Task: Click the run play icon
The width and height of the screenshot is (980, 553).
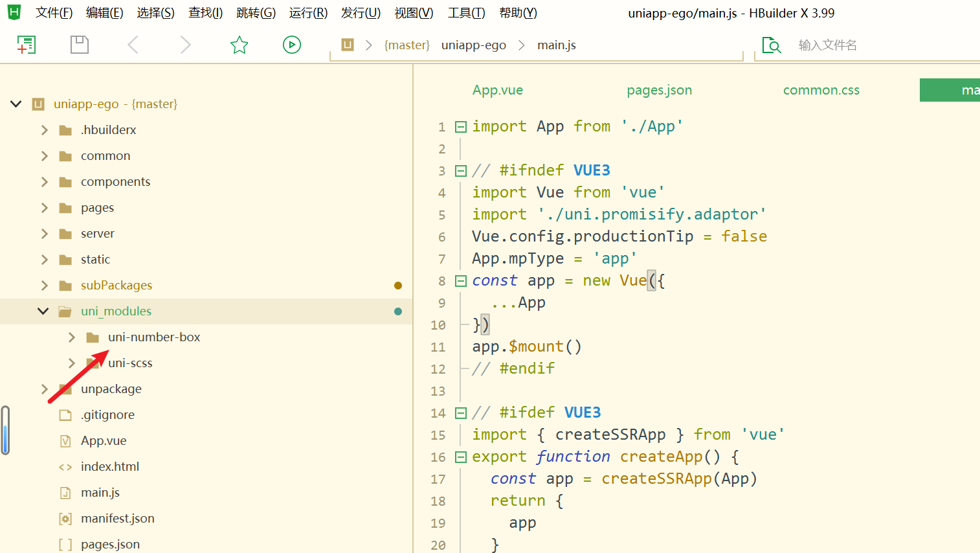Action: (x=292, y=45)
